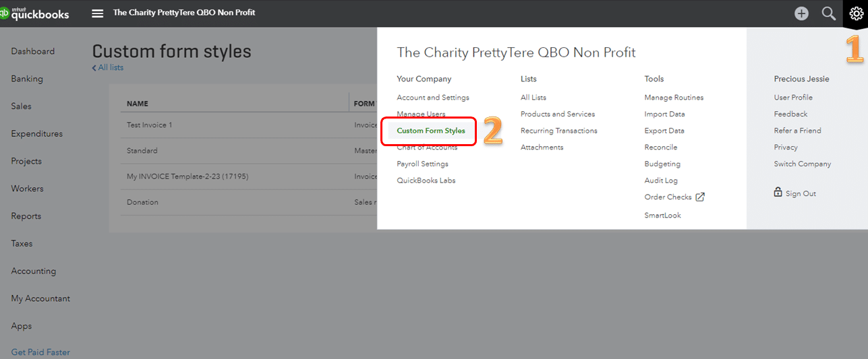The image size is (868, 359).
Task: Select Custom Form Styles menu item
Action: 430,131
